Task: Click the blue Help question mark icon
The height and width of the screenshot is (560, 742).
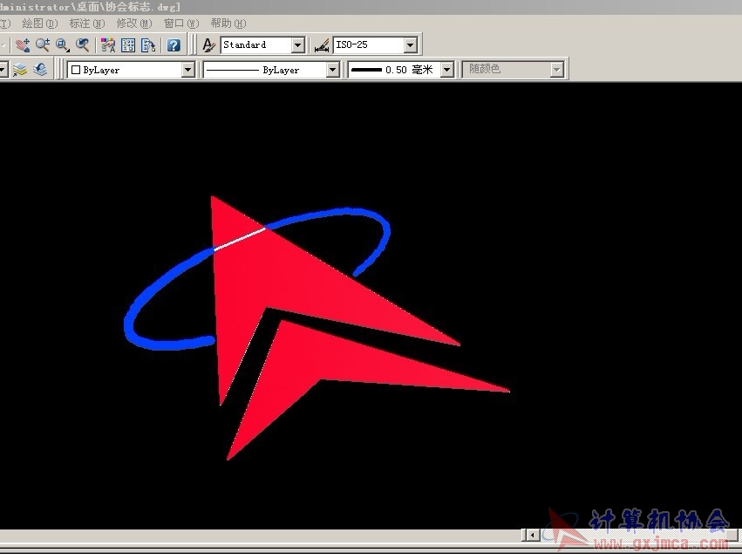Action: click(x=174, y=45)
